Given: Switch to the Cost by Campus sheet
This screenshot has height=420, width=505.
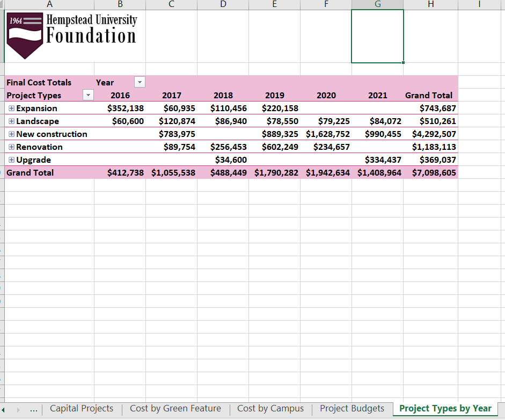Looking at the screenshot, I should [x=270, y=408].
